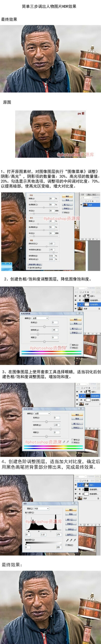Click Levels output field 255
The image size is (101, 644).
click(59, 547)
